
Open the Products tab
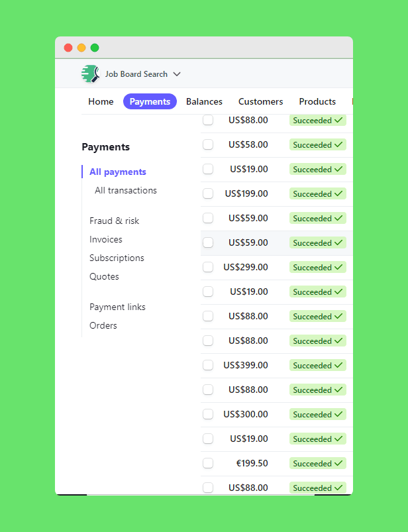317,101
